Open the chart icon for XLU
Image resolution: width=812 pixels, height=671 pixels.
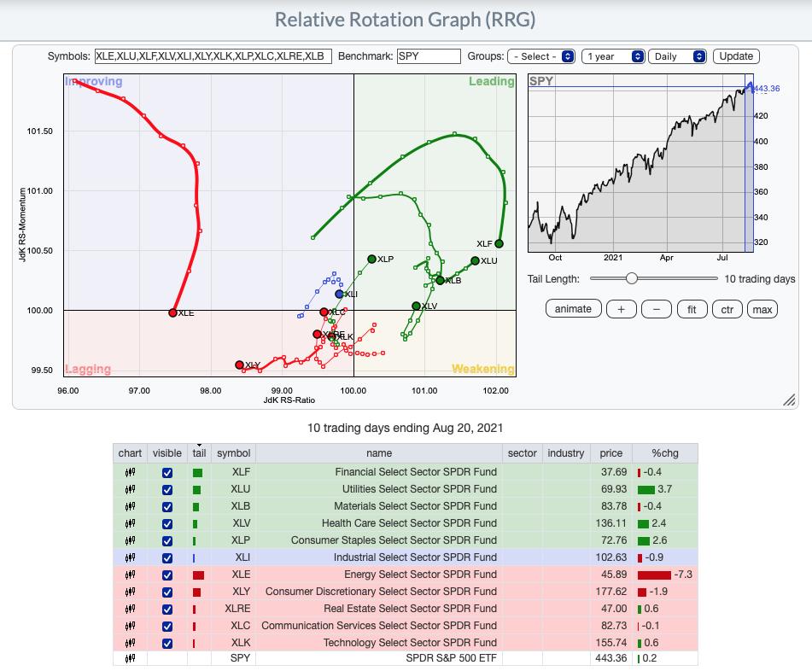point(130,489)
